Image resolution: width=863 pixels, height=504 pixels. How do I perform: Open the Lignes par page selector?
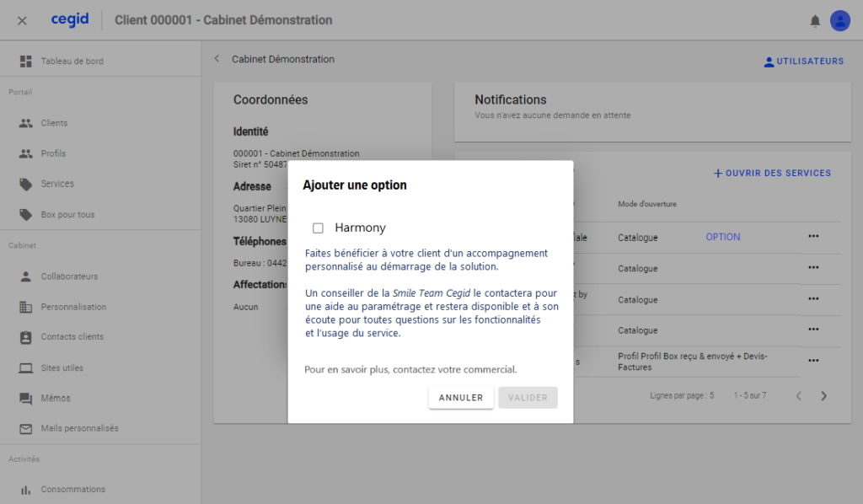[682, 395]
